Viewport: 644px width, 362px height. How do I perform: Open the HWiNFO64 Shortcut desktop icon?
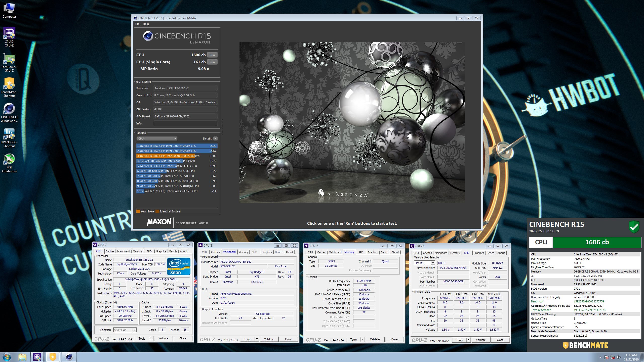[9, 138]
